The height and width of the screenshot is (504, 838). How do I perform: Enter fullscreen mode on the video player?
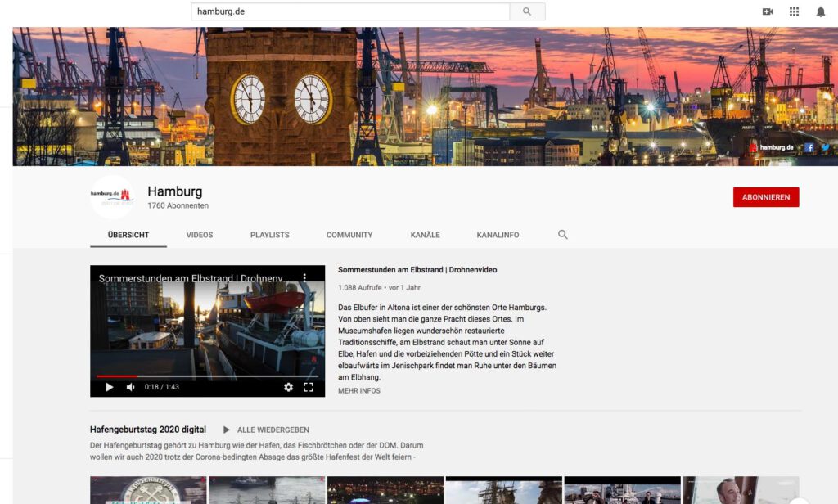309,387
